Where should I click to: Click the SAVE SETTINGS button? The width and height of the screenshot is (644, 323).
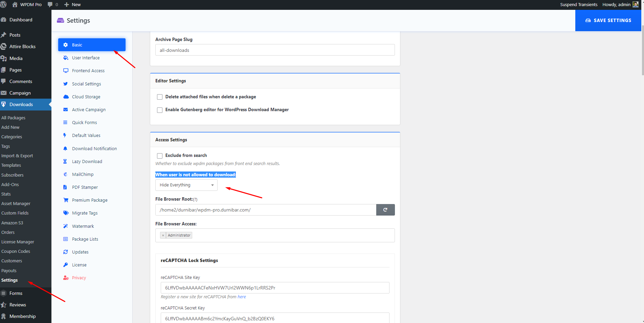tap(608, 20)
